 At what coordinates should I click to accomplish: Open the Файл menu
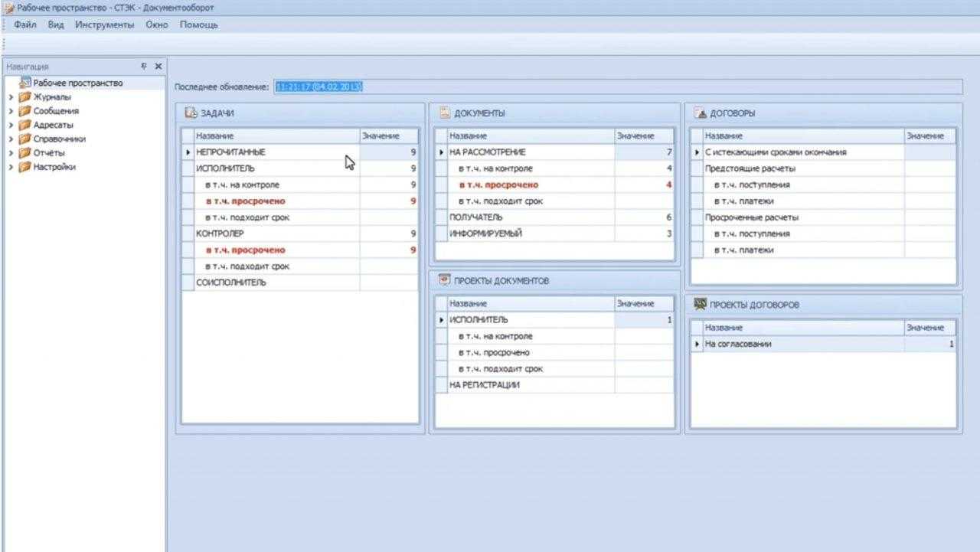pyautogui.click(x=25, y=24)
